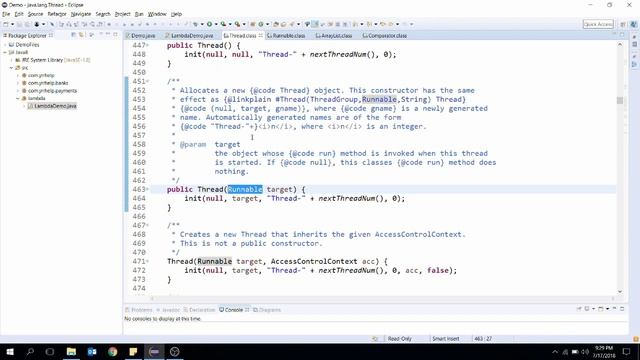
Task: Open the Run menu
Action: tap(139, 14)
